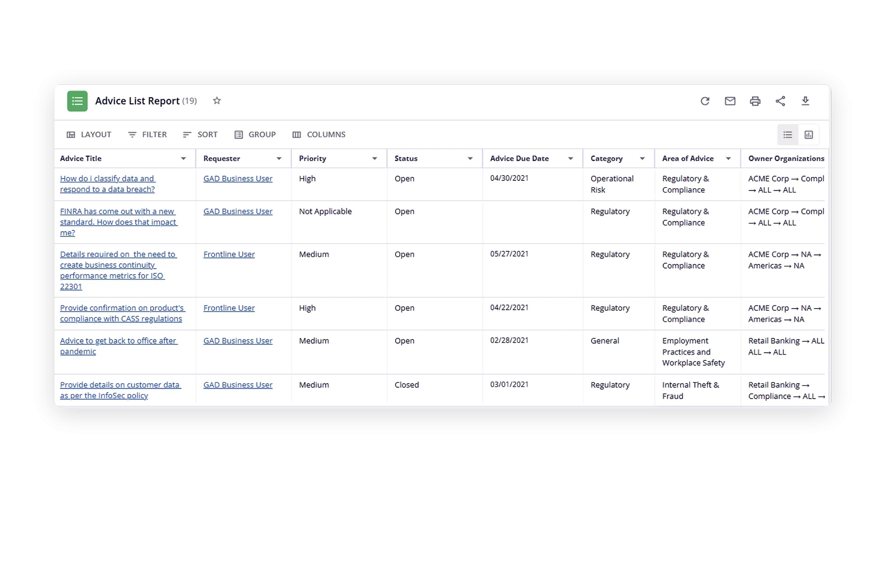Email the report via envelope icon
The image size is (885, 588).
click(730, 101)
